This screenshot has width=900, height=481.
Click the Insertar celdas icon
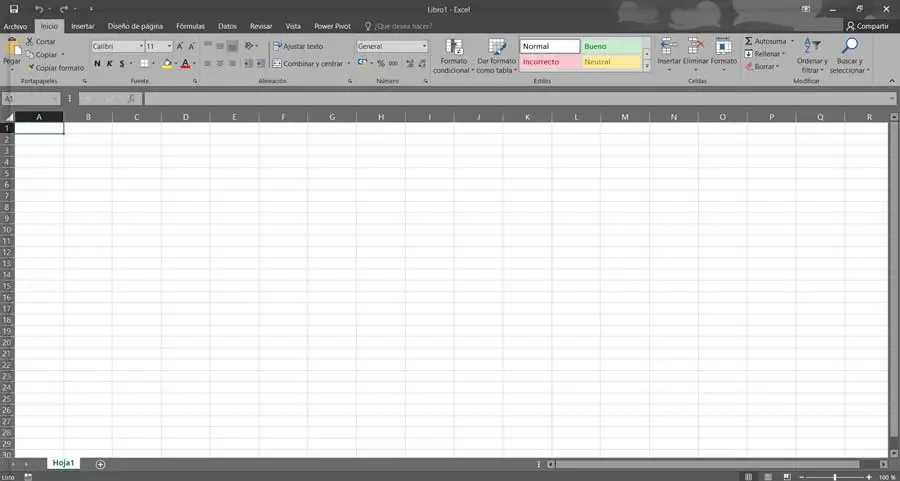click(x=668, y=46)
